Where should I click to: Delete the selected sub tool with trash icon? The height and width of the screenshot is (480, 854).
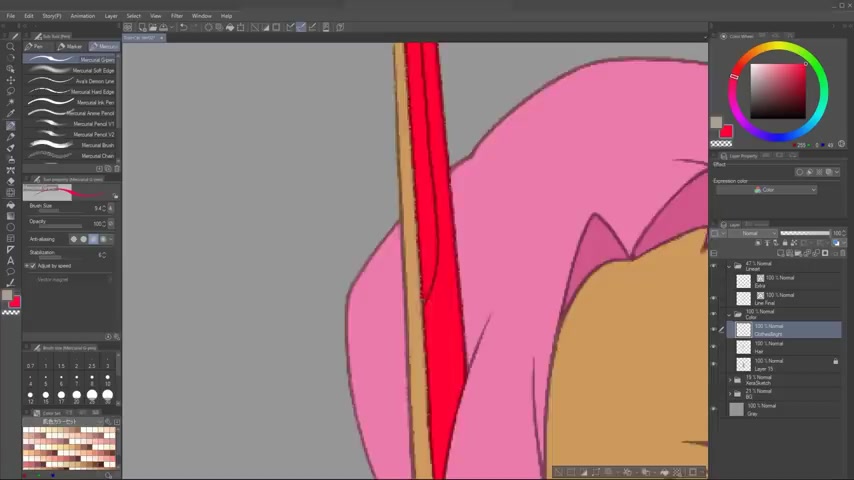[117, 169]
